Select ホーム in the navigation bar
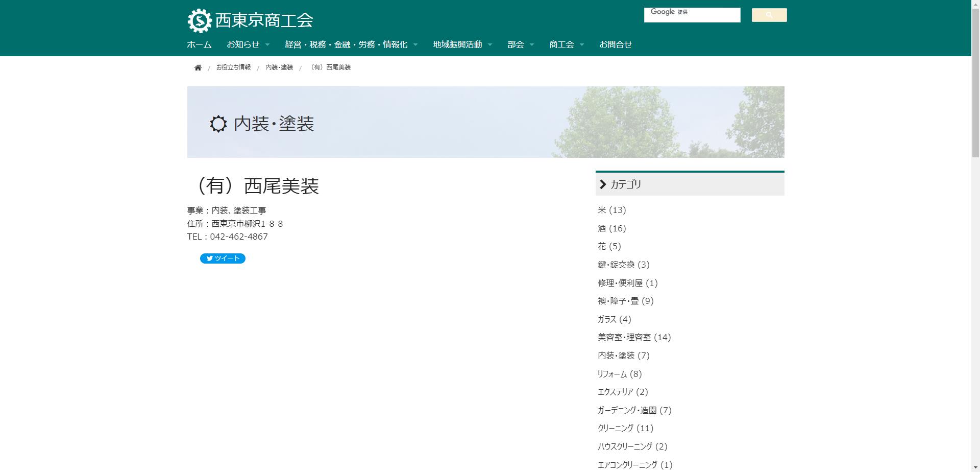The width and height of the screenshot is (980, 472). tap(199, 44)
